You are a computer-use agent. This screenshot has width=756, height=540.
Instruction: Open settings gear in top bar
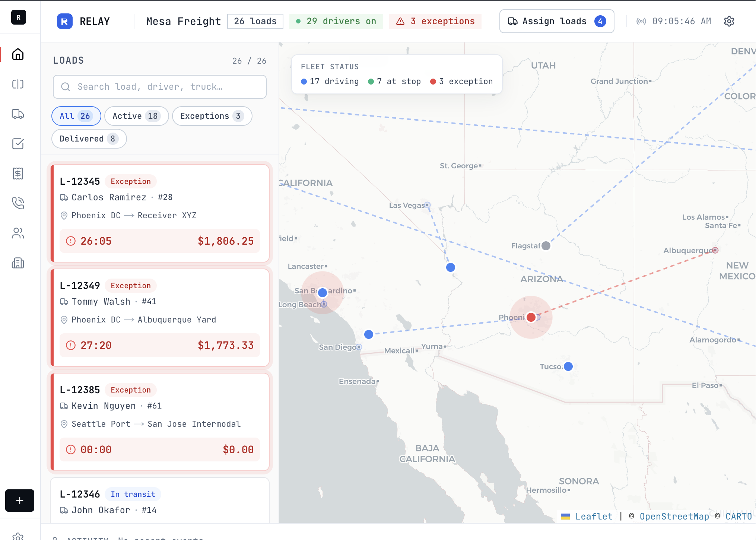tap(729, 21)
